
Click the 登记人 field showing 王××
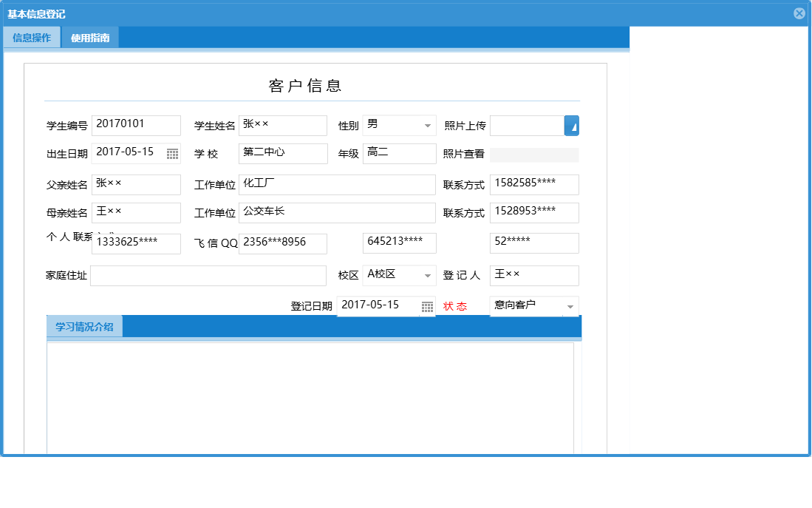pos(533,275)
